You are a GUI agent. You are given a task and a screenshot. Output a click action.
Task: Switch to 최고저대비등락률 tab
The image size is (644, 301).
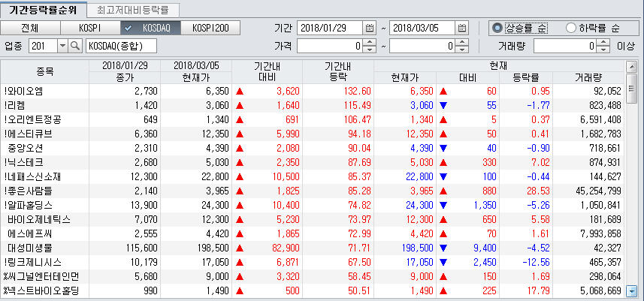point(133,9)
